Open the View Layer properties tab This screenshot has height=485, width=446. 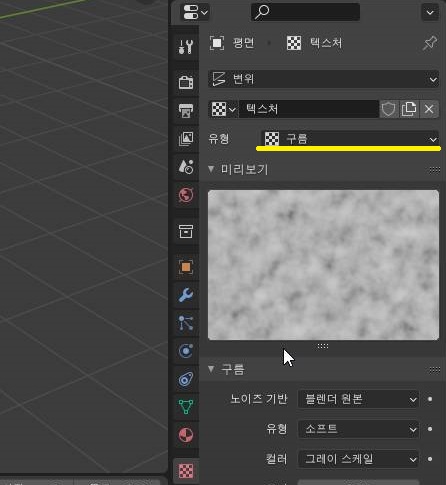(186, 138)
